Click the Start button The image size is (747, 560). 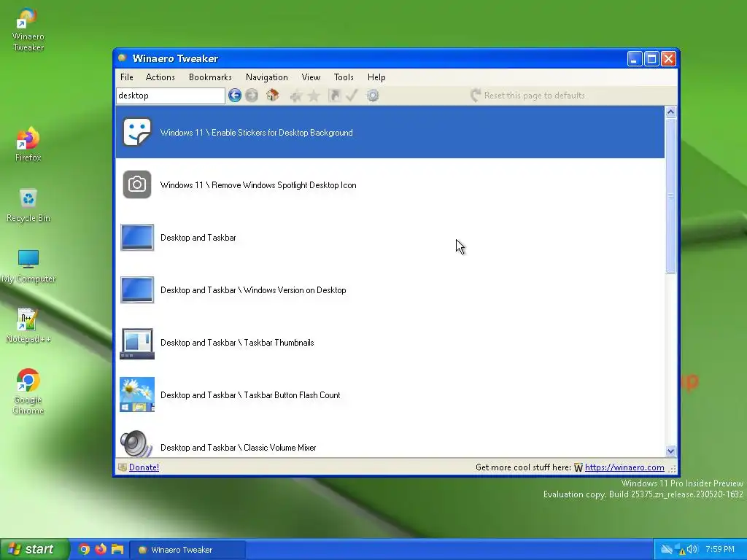(34, 549)
